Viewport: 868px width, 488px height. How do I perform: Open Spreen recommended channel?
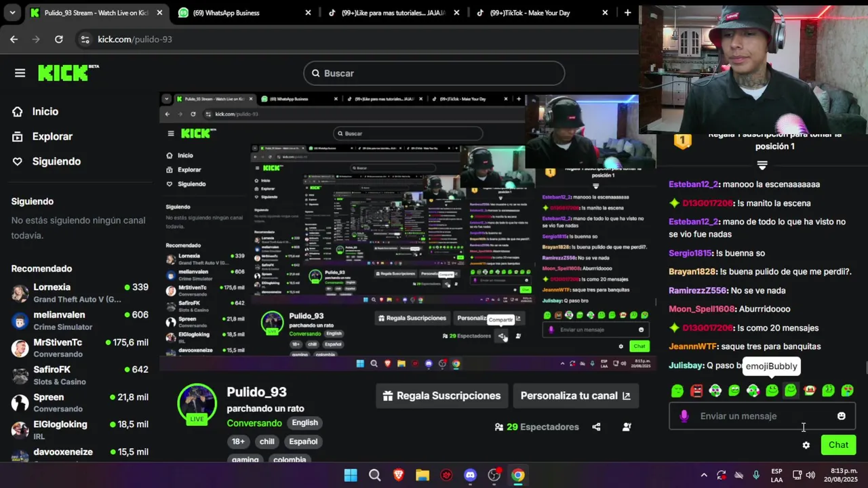(x=80, y=403)
